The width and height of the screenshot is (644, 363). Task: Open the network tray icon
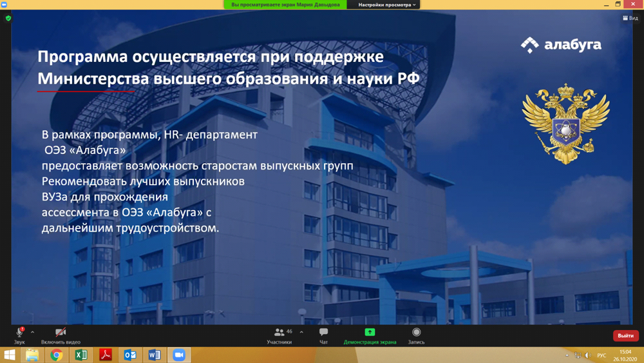point(578,355)
